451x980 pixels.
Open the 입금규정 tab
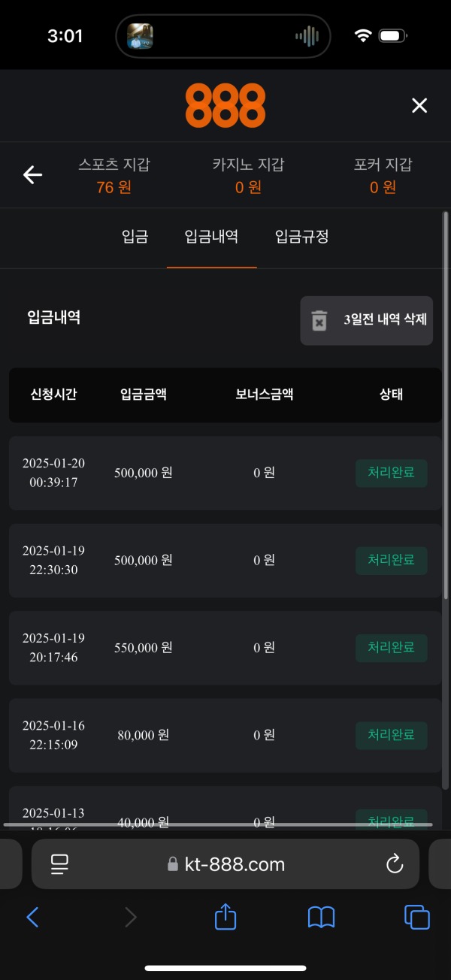click(300, 237)
